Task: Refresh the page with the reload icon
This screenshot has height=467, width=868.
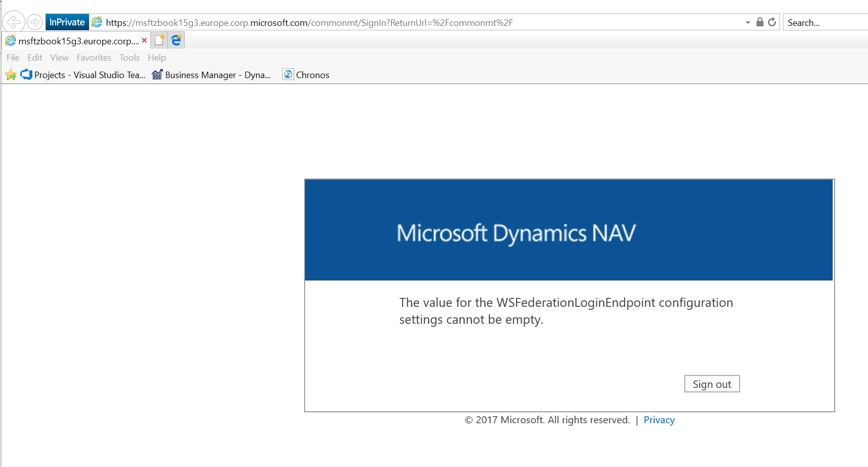Action: click(x=772, y=22)
